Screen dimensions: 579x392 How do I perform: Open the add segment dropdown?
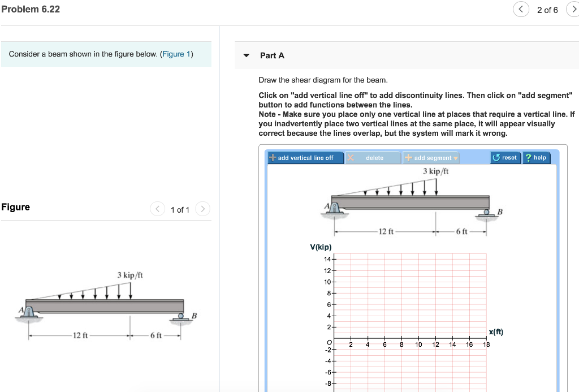coord(431,158)
